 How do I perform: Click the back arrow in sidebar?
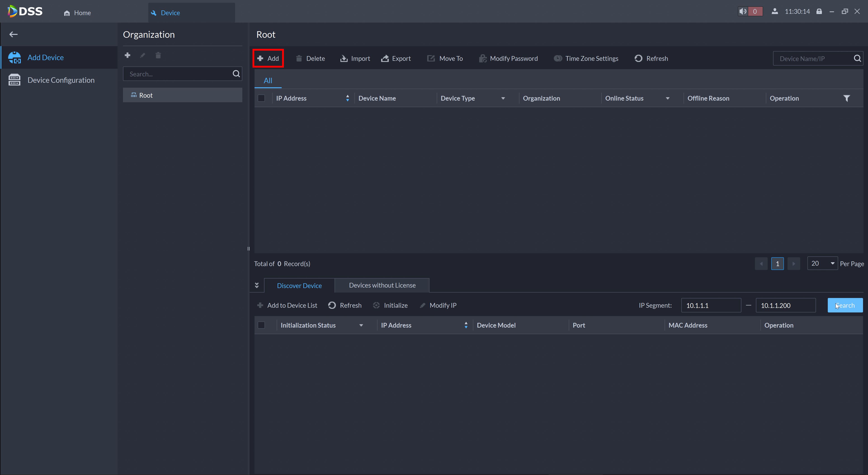[x=14, y=34]
